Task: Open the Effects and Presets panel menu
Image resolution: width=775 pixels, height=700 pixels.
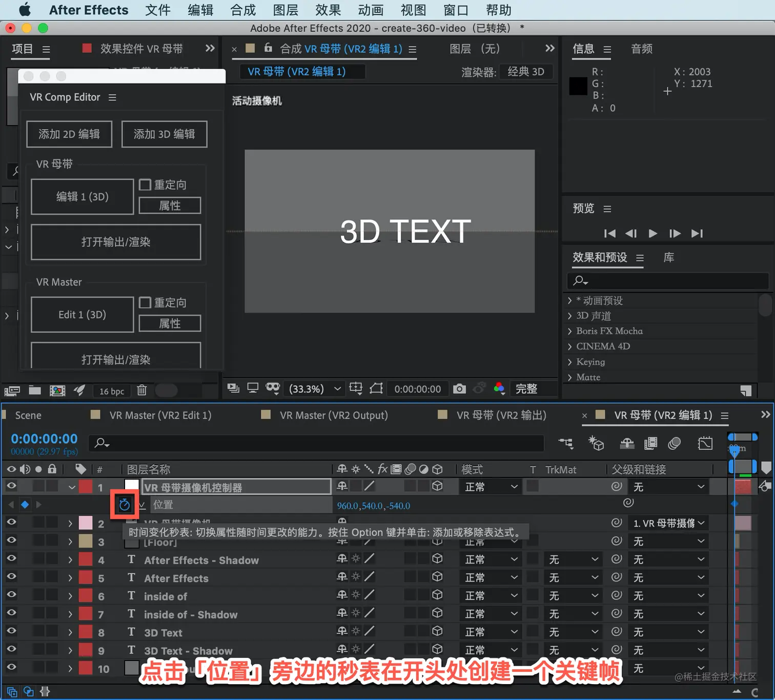Action: point(640,258)
